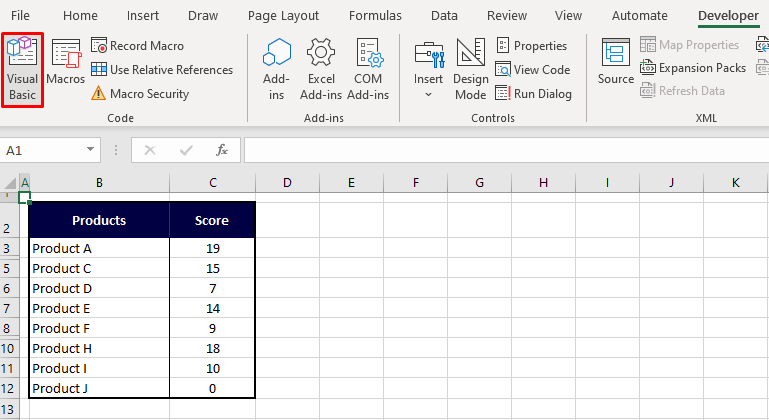769x420 pixels.
Task: Open the Formulas tab
Action: (x=375, y=16)
